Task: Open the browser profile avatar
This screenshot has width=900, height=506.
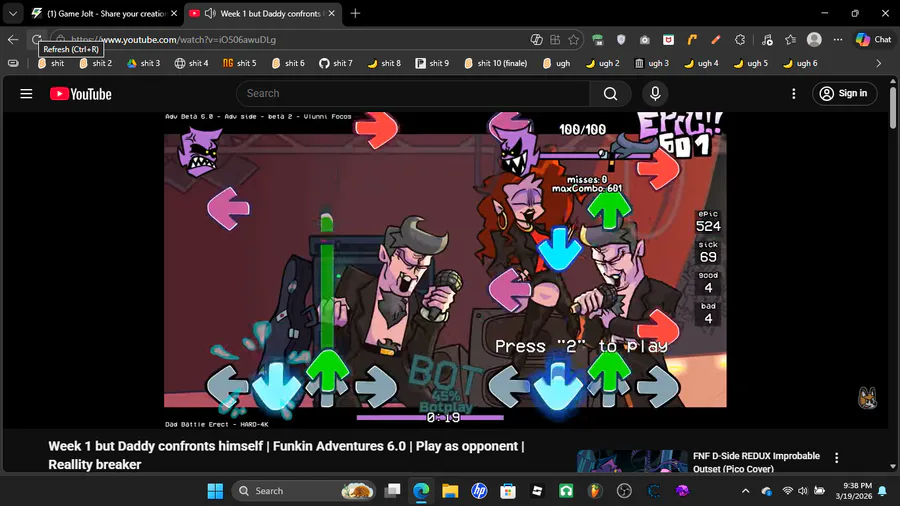Action: [x=814, y=40]
